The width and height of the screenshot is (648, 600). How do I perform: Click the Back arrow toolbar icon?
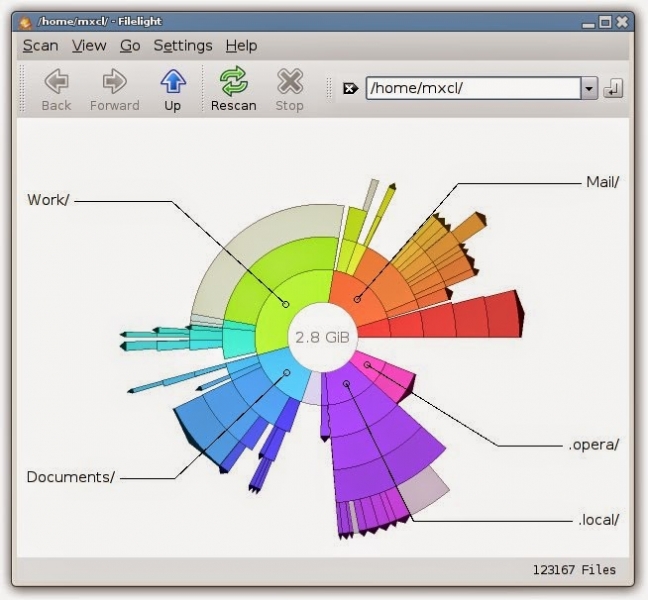point(57,82)
